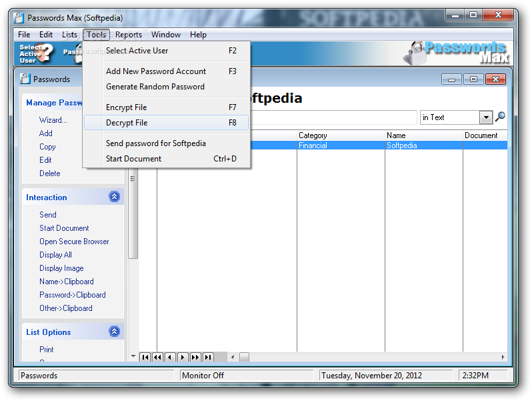Select the Financial cell in the table

tap(341, 145)
